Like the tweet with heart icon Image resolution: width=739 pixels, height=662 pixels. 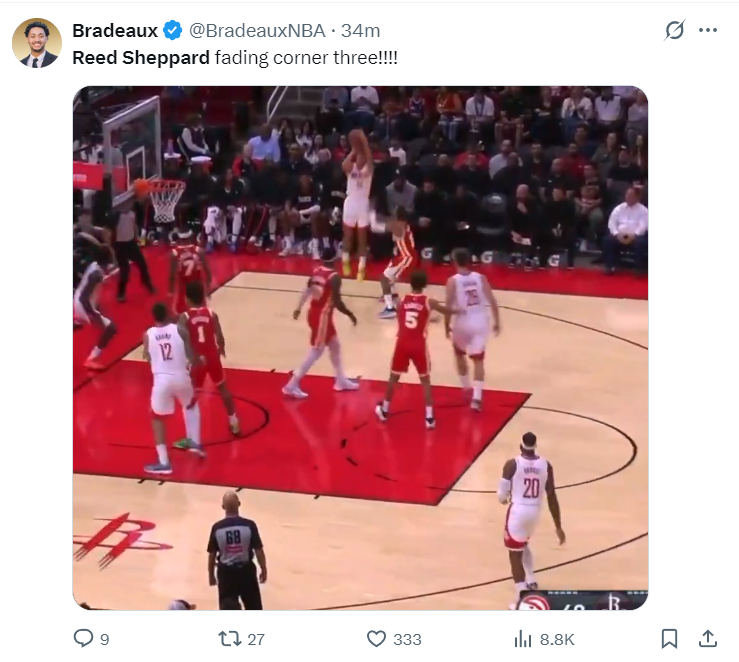tap(376, 639)
